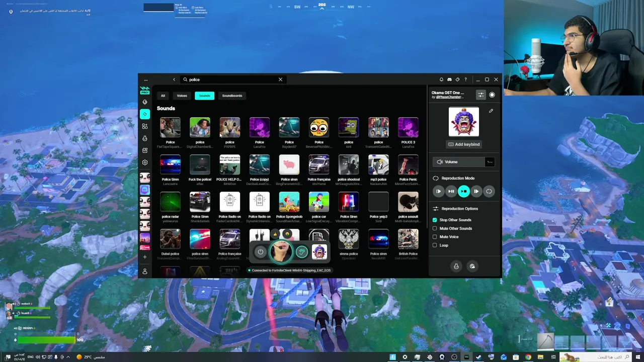Click the Add keybind button
This screenshot has width=644, height=362.
coord(464,144)
